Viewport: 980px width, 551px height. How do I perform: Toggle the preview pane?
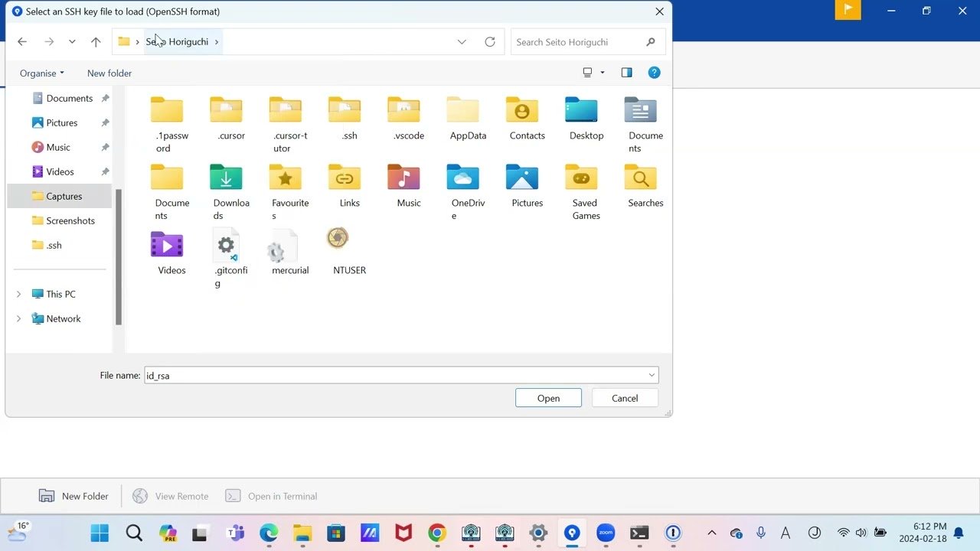[x=626, y=73]
